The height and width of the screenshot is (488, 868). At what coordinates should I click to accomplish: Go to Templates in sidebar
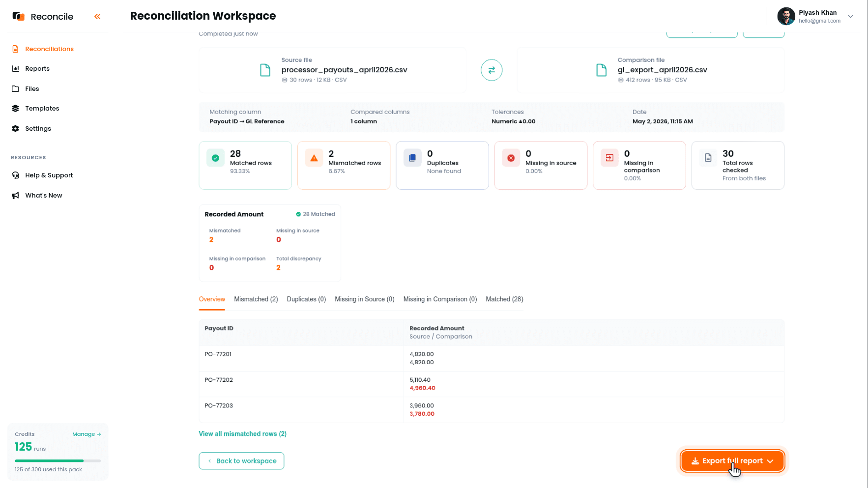42,109
